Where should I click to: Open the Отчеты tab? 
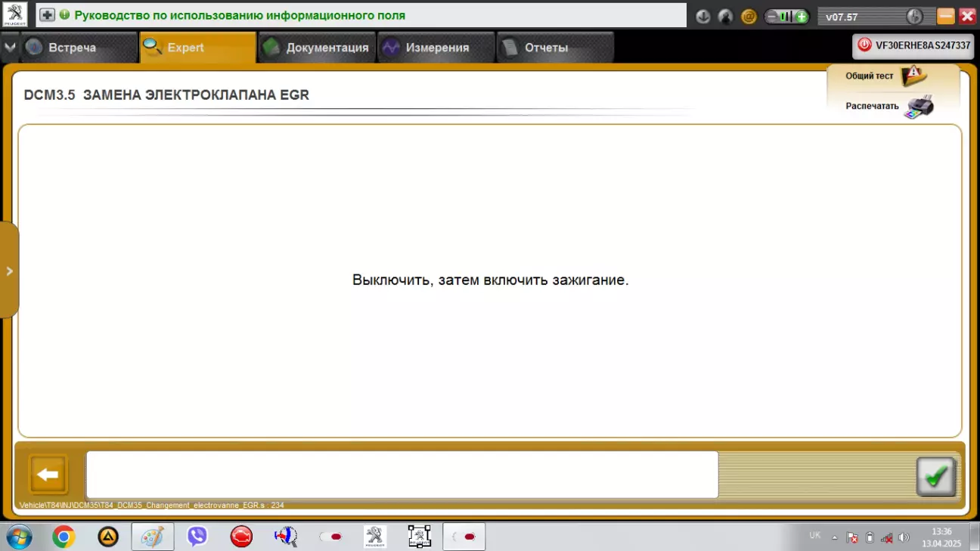(555, 48)
